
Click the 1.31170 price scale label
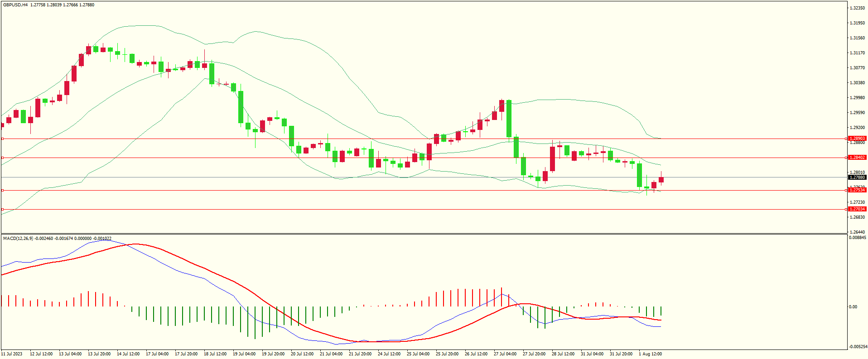click(x=857, y=53)
